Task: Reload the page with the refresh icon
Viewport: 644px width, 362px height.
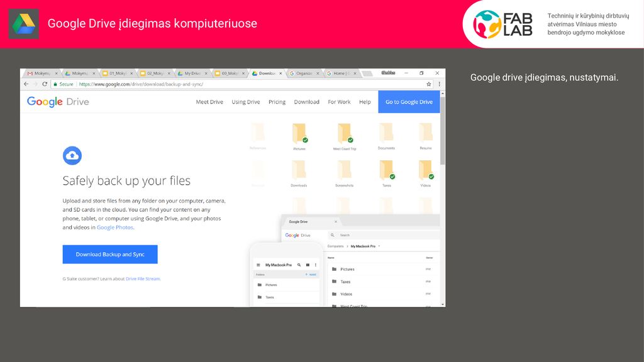Action: tap(45, 84)
